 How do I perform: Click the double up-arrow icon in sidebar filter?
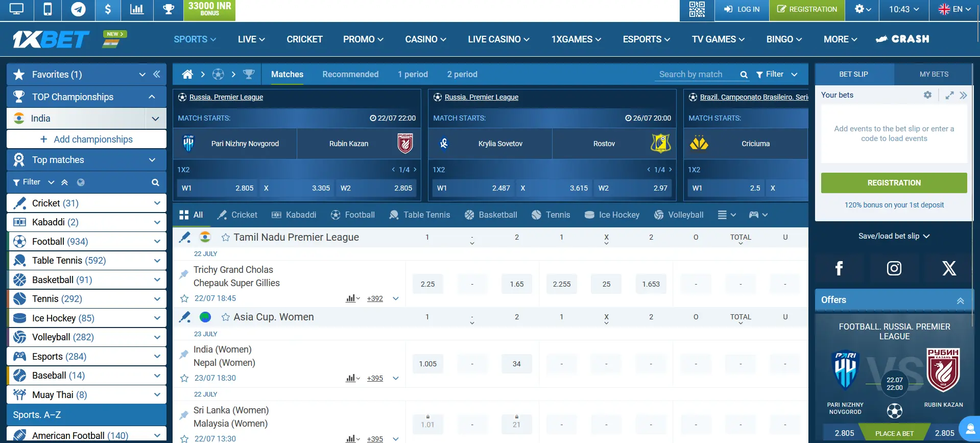[x=64, y=182]
